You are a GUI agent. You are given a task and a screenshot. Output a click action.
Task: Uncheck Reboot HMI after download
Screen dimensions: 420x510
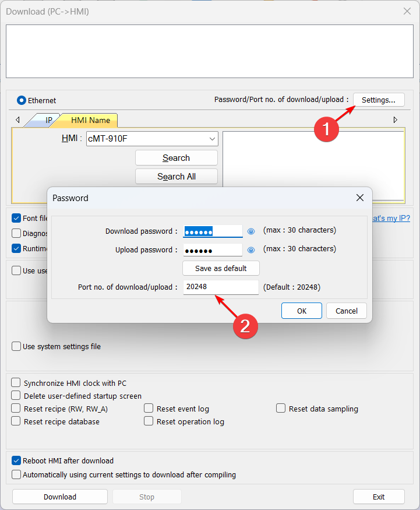click(16, 460)
